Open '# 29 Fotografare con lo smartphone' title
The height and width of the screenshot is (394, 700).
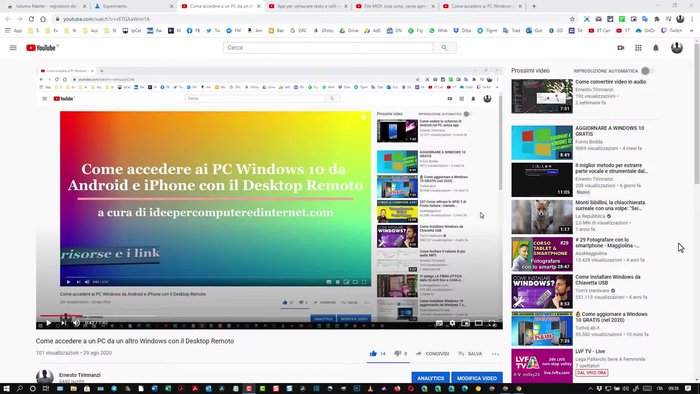tap(607, 242)
